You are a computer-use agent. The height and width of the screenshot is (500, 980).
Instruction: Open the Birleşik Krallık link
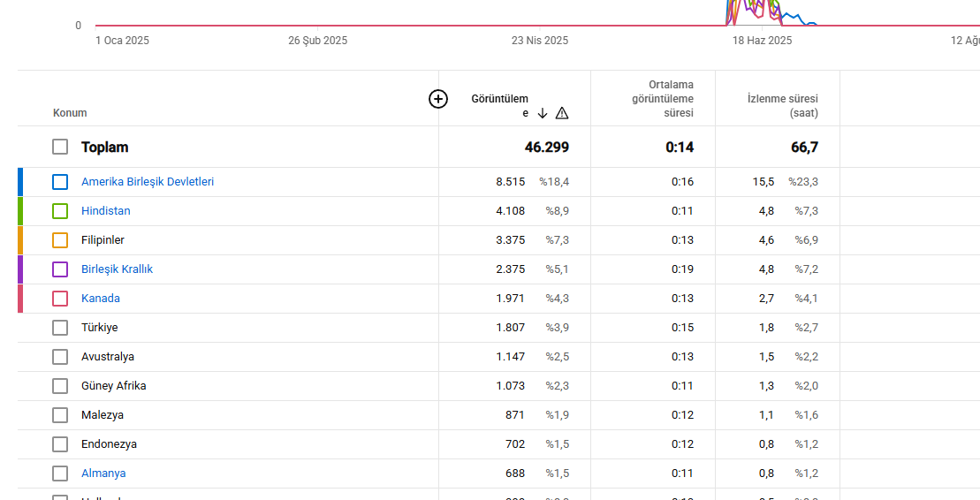117,269
